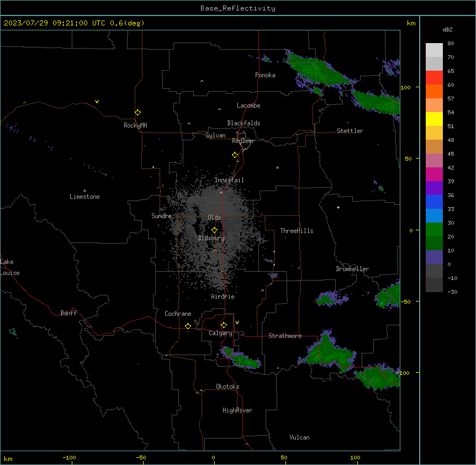Click the RedDeer city label
Screen dimensions: 476x465
(243, 141)
